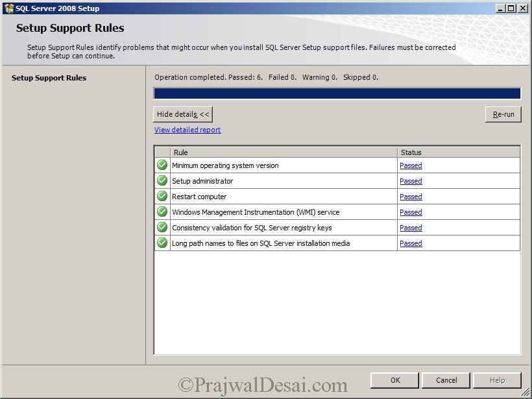Select the Minimum operating system version rule text
Screen dimensions: 532x399
(x=225, y=165)
